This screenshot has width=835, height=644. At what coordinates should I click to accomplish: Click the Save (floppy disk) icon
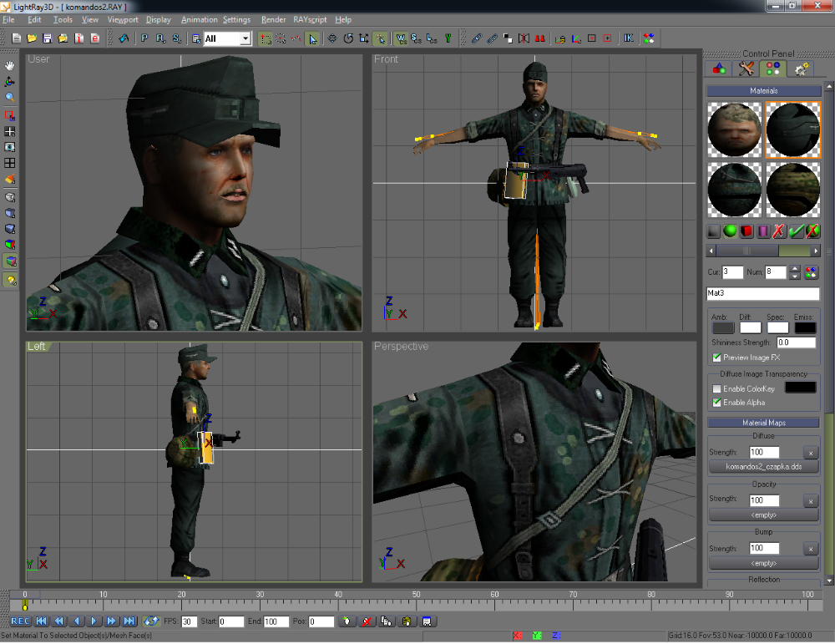[x=47, y=38]
